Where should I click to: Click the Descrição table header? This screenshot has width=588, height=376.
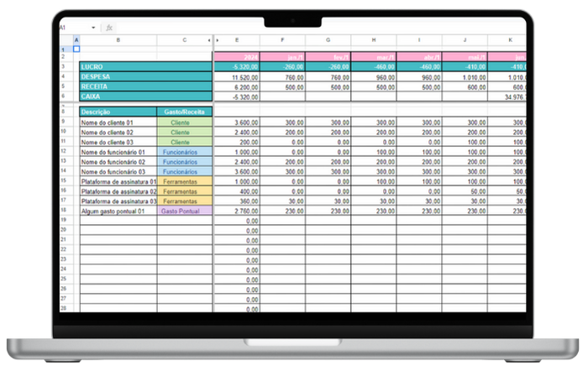(118, 112)
